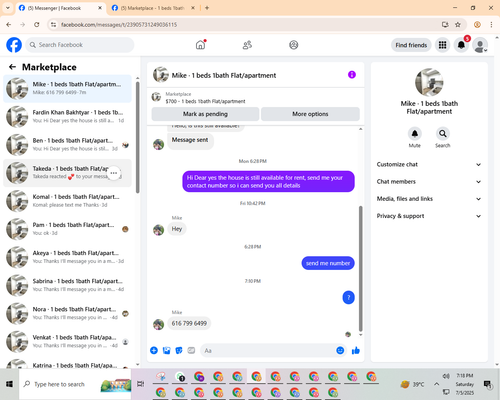Expand Privacy & support section
Viewport: 500px width, 400px height.
429,216
